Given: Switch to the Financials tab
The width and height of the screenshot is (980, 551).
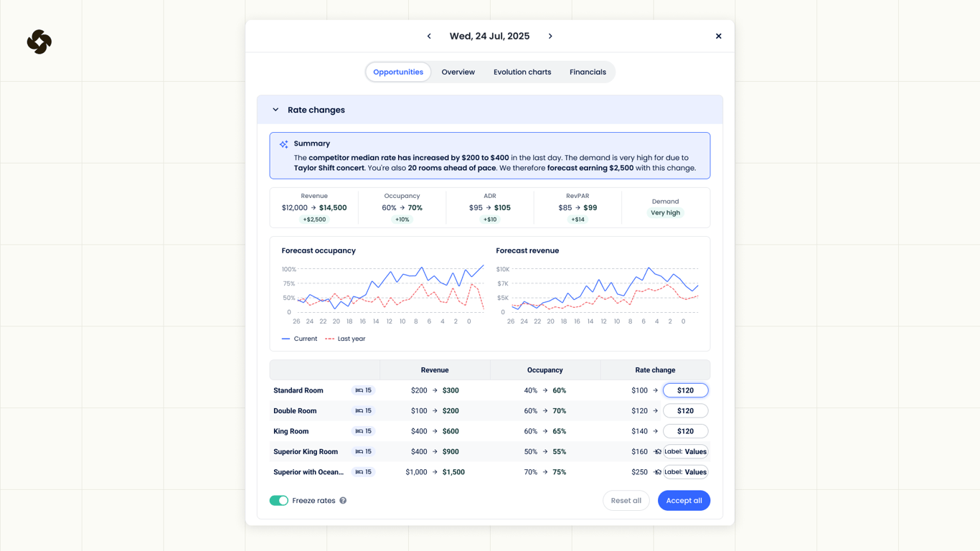Looking at the screenshot, I should pyautogui.click(x=588, y=72).
